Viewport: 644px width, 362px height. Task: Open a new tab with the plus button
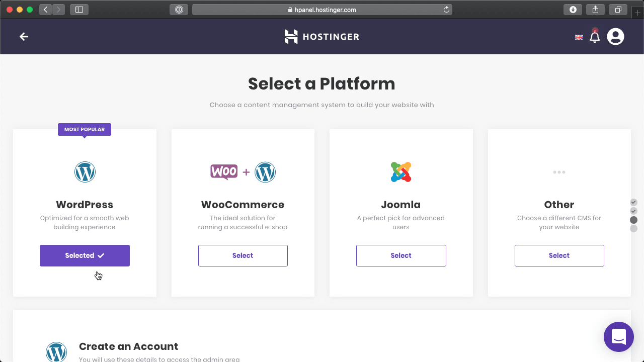(638, 12)
